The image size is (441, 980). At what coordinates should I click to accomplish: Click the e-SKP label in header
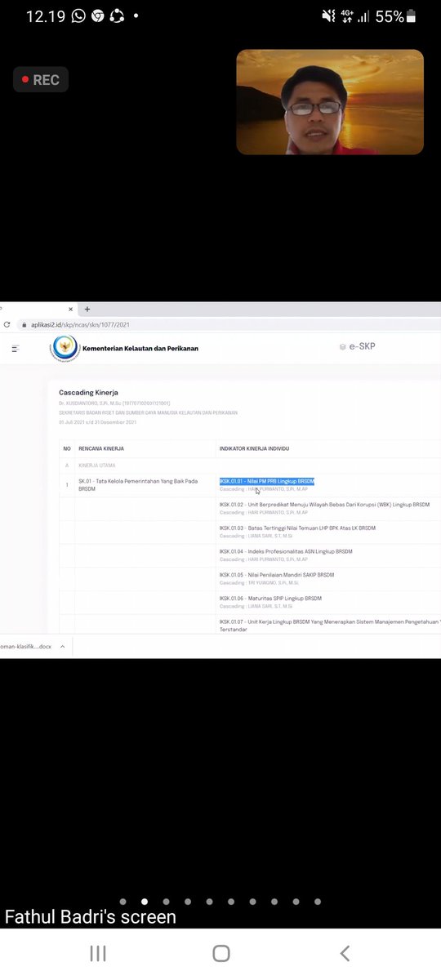(x=362, y=347)
